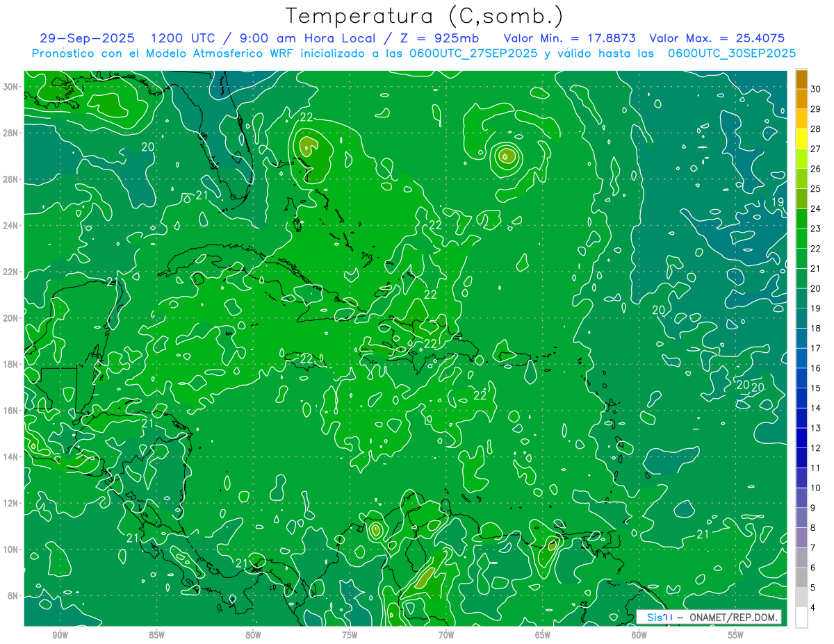Pick the yellow swatch on the temperature legend

(801, 139)
